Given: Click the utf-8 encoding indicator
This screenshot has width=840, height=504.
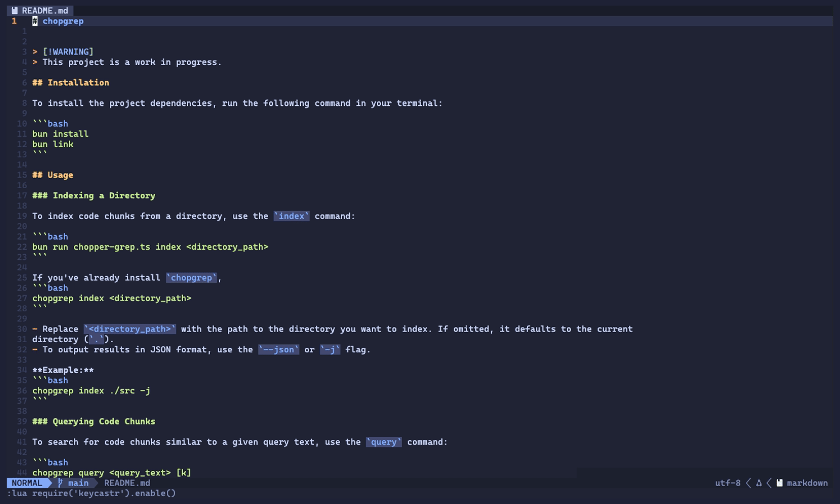Looking at the screenshot, I should pyautogui.click(x=727, y=483).
